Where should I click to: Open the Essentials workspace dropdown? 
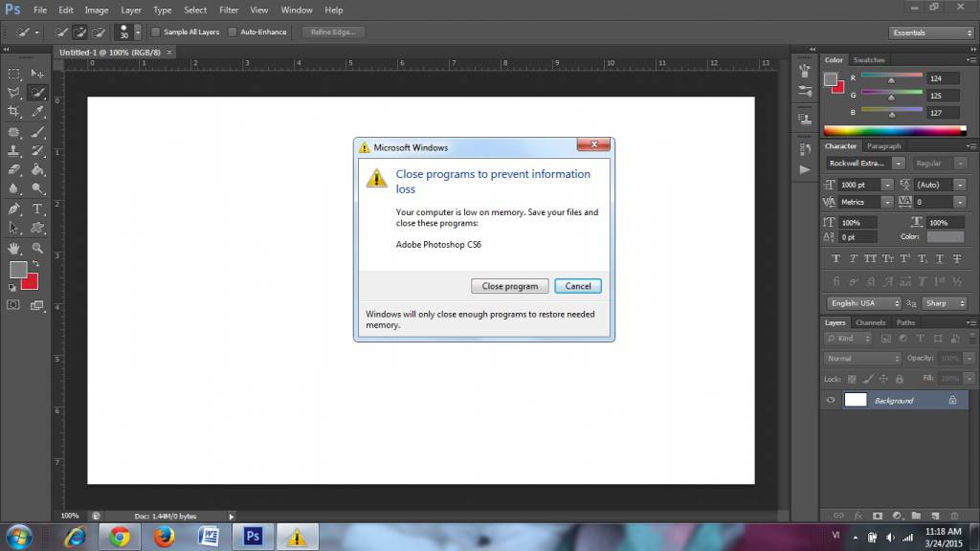click(x=931, y=33)
